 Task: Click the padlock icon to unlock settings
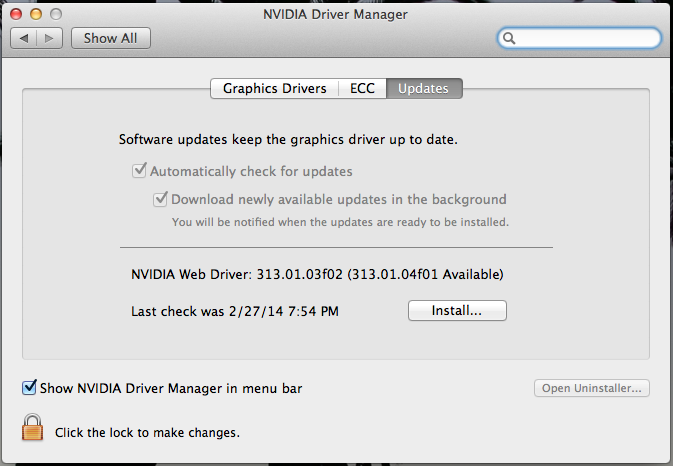pos(33,428)
